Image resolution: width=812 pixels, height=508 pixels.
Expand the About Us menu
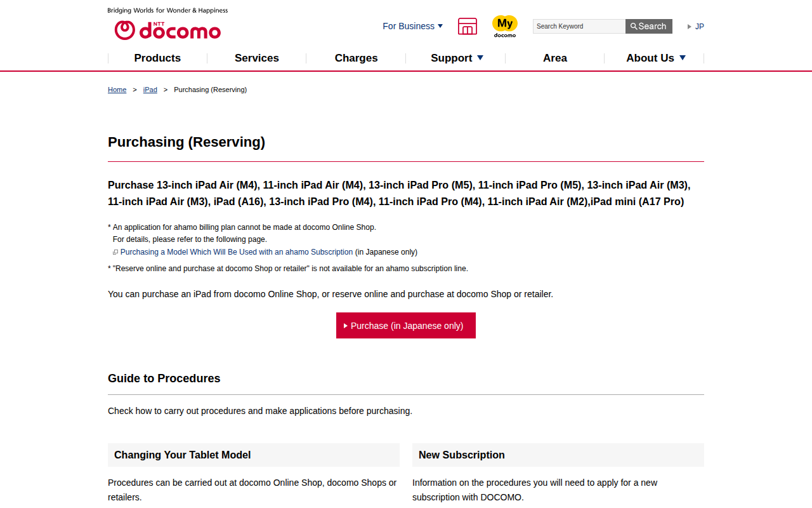pyautogui.click(x=655, y=58)
